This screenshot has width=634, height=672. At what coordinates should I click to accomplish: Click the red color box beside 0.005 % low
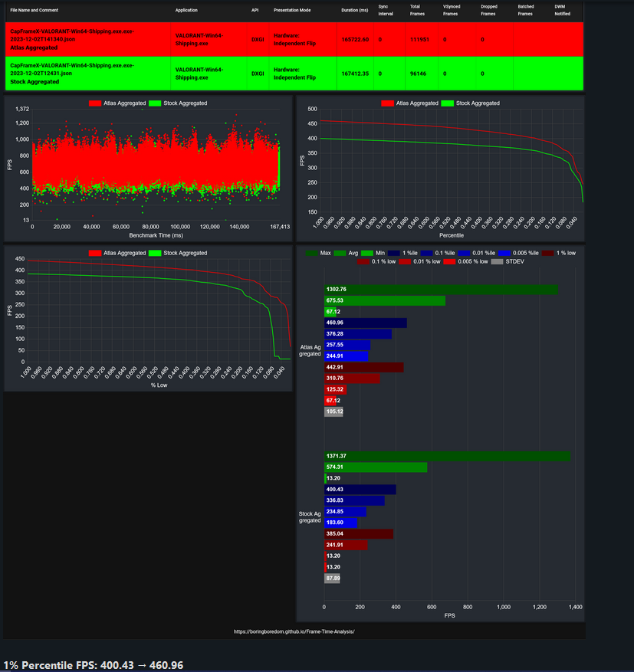pos(448,261)
